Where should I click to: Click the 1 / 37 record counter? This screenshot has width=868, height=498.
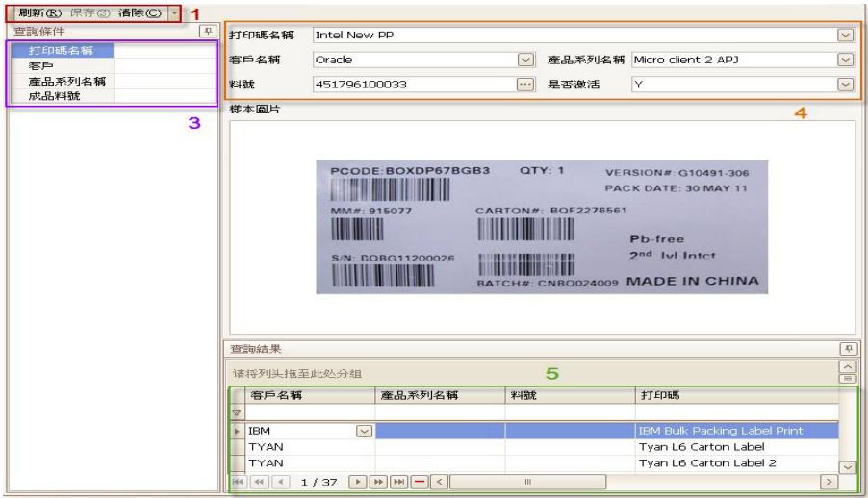pos(319,483)
